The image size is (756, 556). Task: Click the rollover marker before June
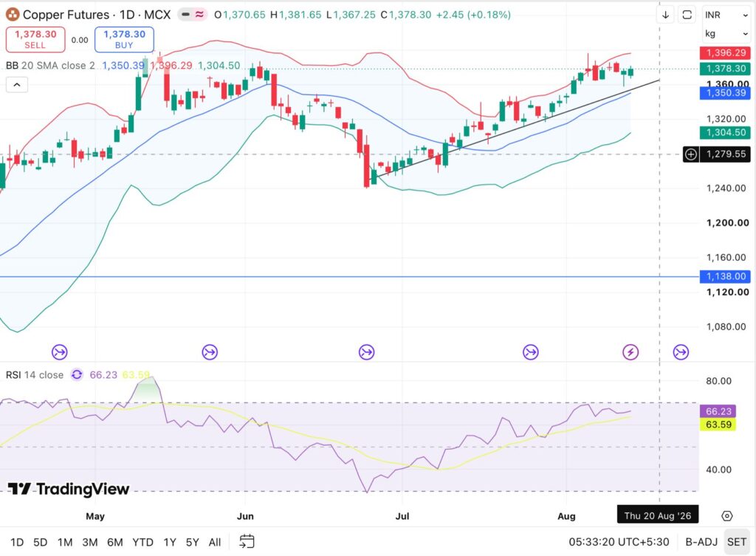click(210, 352)
